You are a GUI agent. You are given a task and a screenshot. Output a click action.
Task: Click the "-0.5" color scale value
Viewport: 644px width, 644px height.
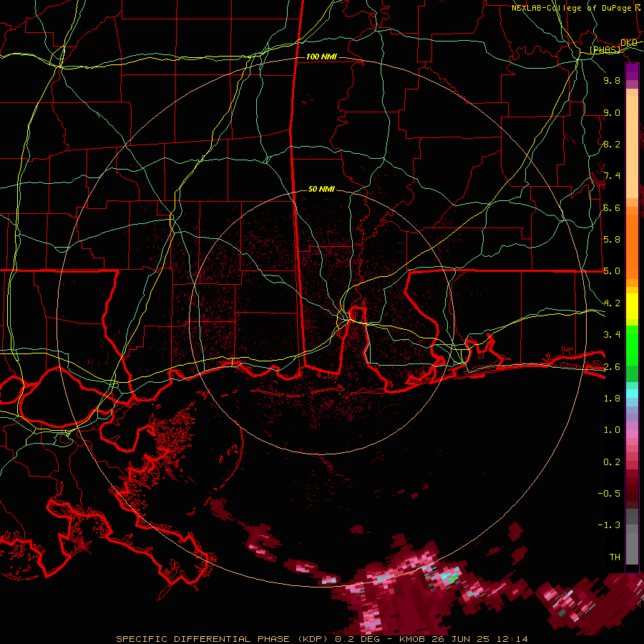click(x=609, y=494)
